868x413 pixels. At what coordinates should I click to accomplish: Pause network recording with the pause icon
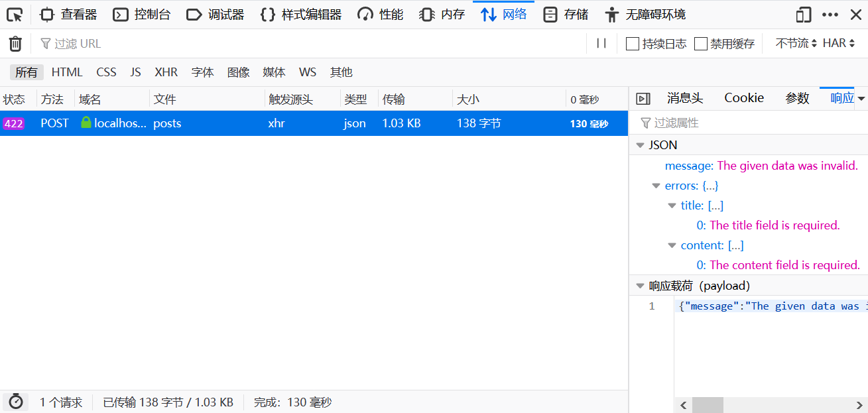tap(601, 44)
